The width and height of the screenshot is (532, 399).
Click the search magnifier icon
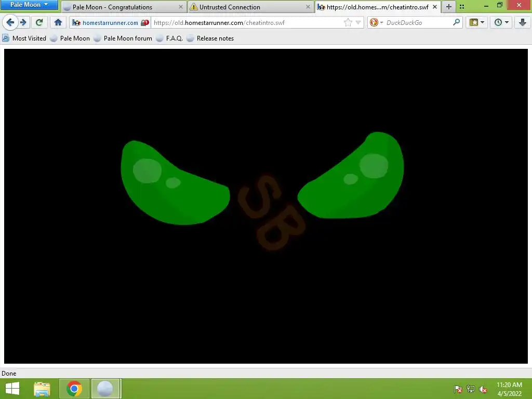(x=457, y=23)
